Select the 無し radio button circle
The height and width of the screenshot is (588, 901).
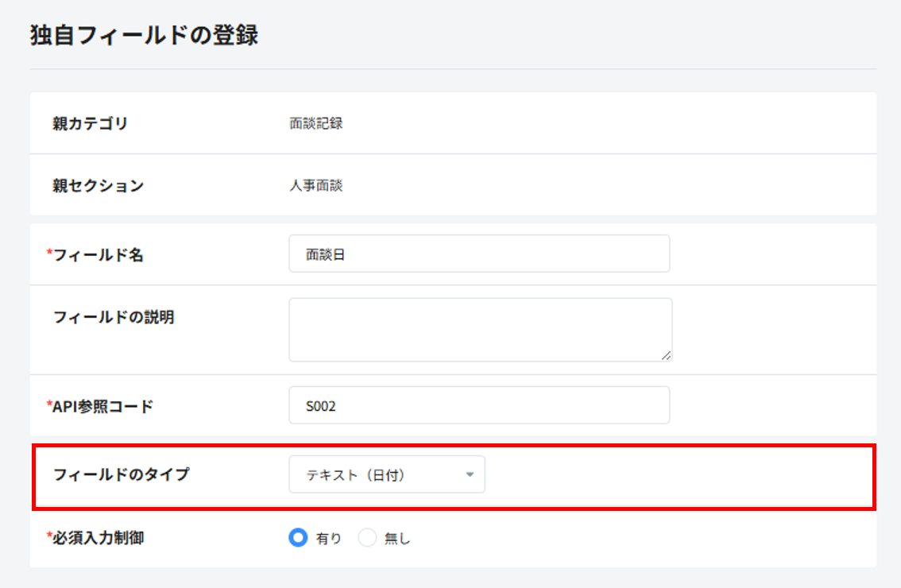pos(367,538)
